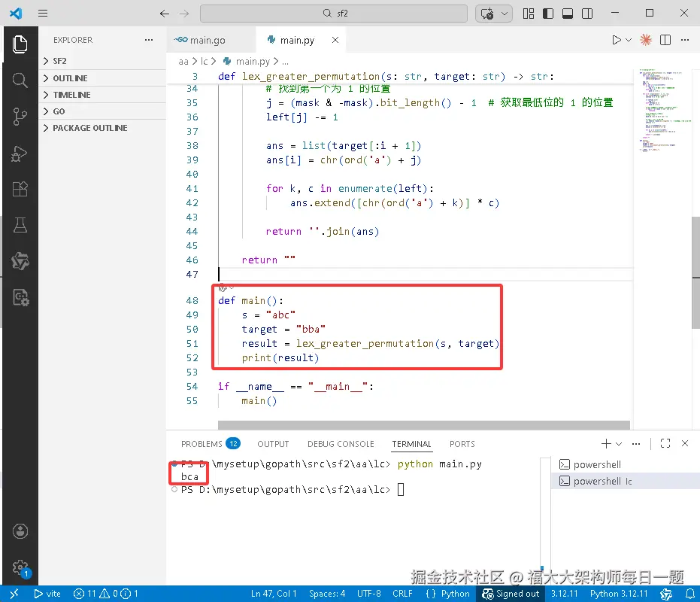Open run options dropdown beside play button

tap(629, 40)
